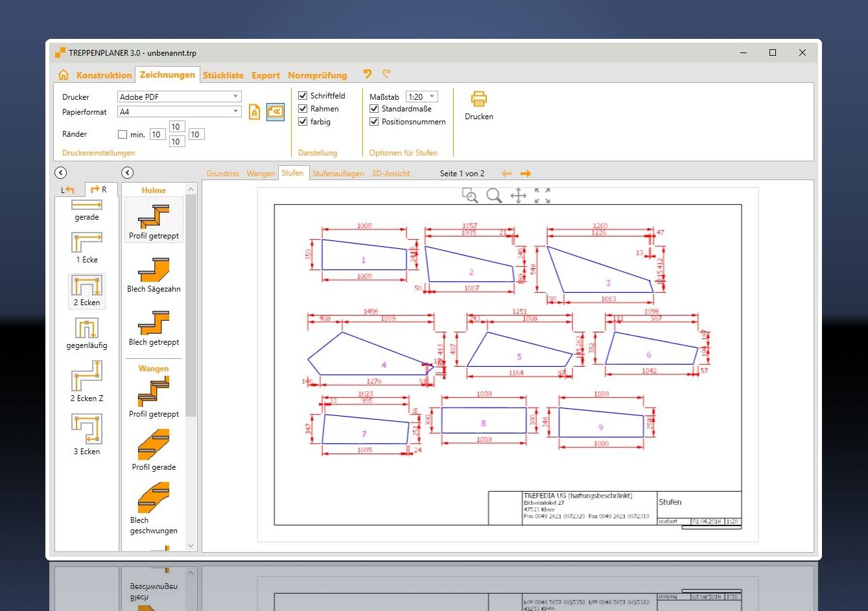Click the greyed-out redo arrow

click(x=386, y=74)
